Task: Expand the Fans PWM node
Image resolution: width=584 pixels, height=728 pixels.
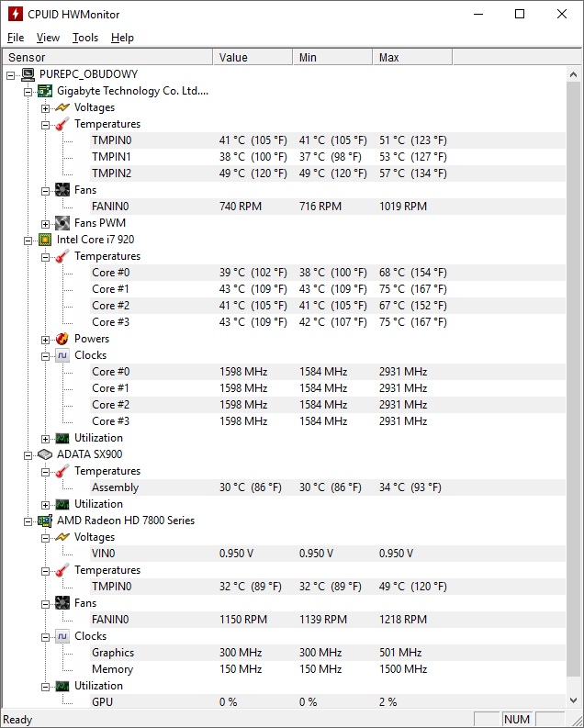Action: pos(45,223)
